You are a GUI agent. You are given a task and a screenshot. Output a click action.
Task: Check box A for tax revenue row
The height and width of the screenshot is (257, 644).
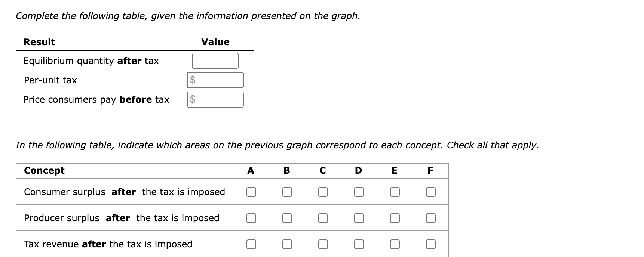(251, 244)
